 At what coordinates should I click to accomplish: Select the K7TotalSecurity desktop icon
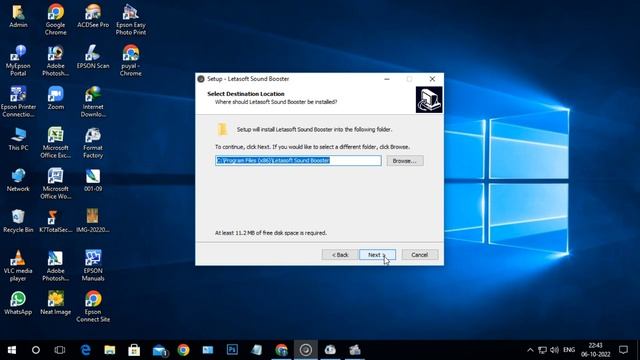click(56, 221)
